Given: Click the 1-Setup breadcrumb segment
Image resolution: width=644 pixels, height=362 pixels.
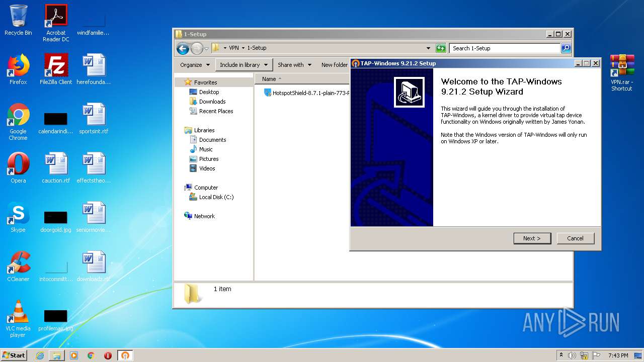Looking at the screenshot, I should (257, 48).
